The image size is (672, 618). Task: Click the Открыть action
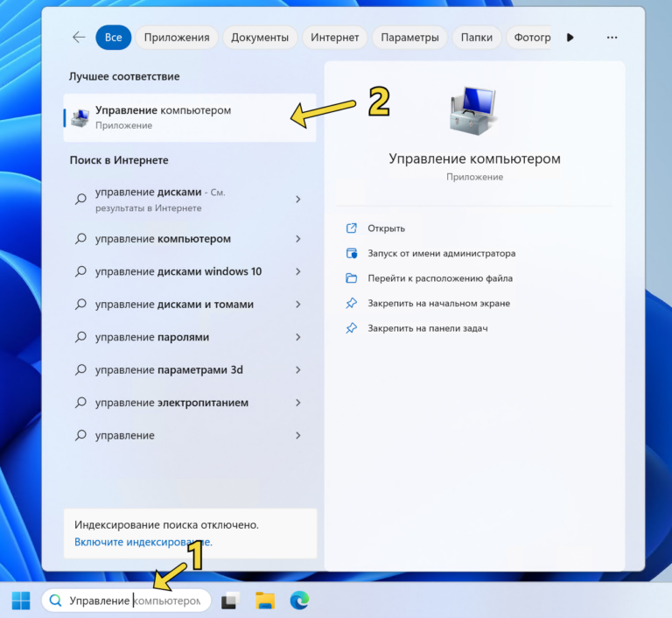(386, 228)
